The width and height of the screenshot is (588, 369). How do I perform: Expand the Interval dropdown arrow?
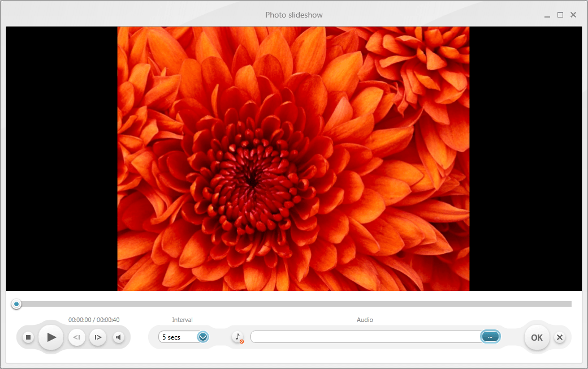click(x=203, y=337)
